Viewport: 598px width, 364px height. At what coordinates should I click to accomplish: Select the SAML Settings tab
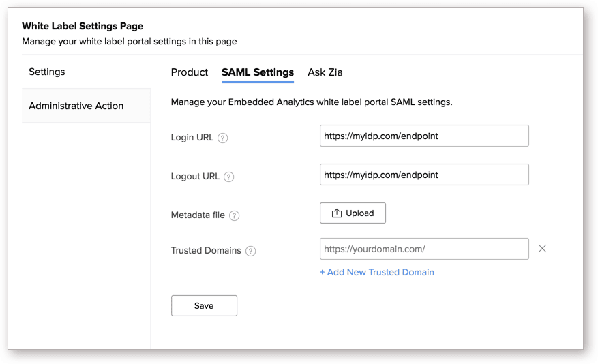coord(258,72)
